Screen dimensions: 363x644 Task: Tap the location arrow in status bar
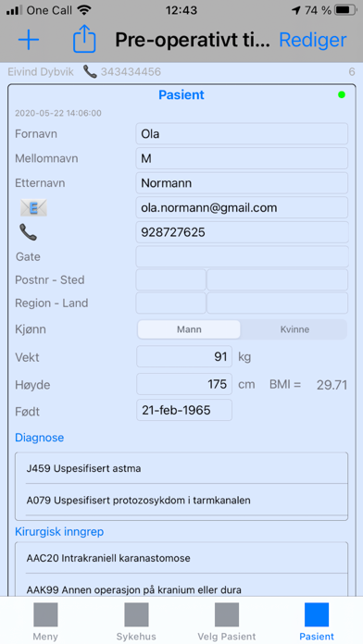click(296, 10)
